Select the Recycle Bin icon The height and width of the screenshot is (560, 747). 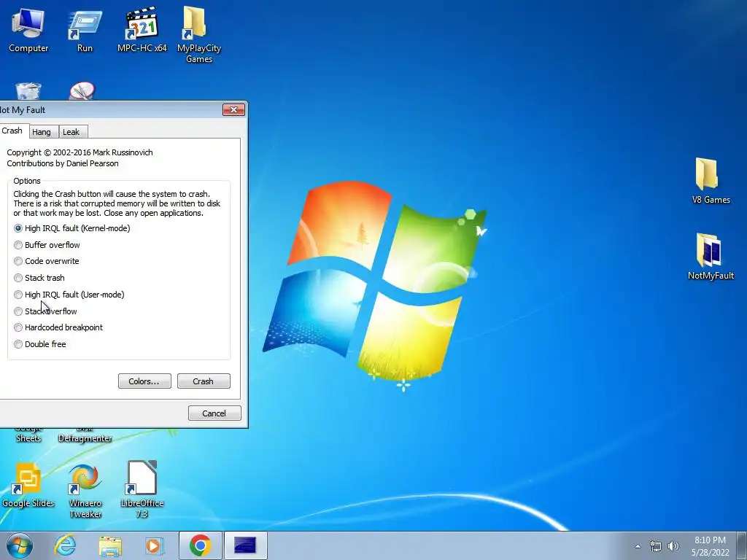pos(28,91)
